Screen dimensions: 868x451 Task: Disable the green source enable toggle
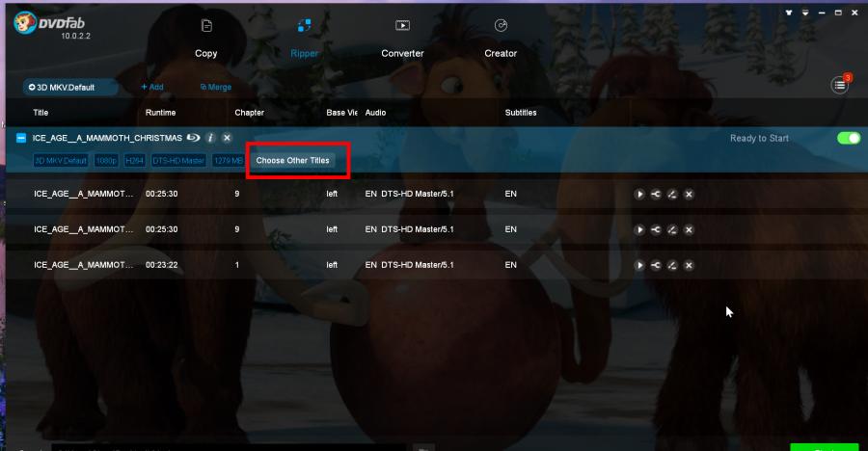click(x=849, y=138)
